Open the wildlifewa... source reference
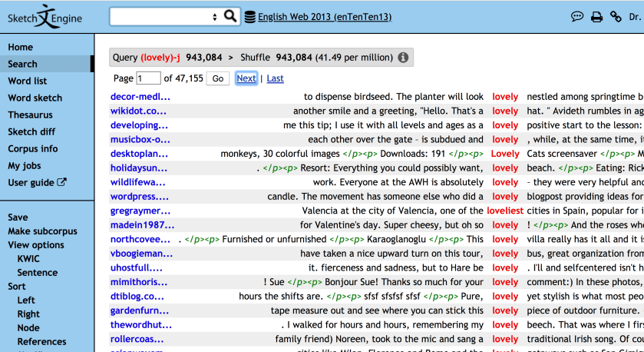 tap(137, 182)
